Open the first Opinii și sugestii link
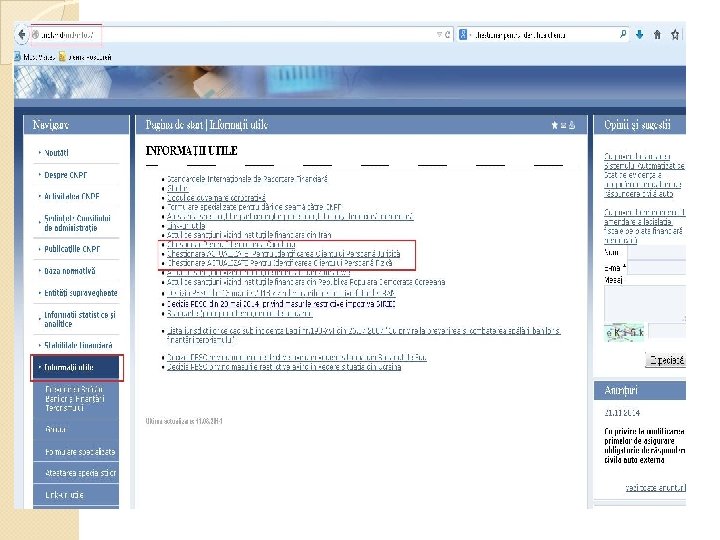 coord(644,175)
